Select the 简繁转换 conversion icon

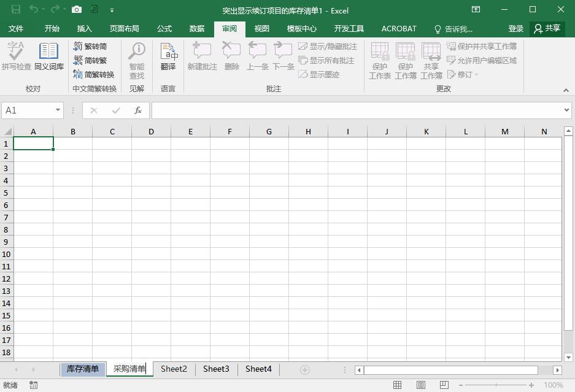[x=92, y=74]
